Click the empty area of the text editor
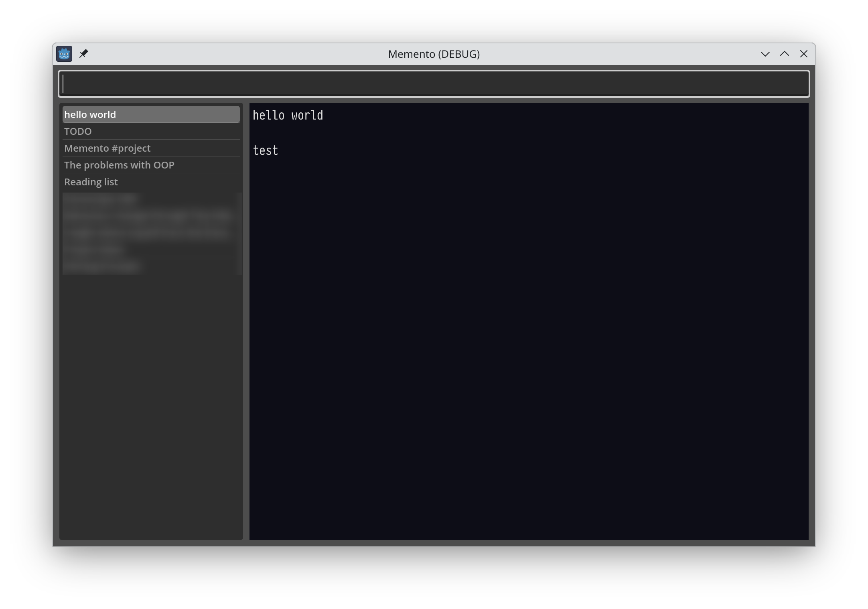 coord(529,341)
